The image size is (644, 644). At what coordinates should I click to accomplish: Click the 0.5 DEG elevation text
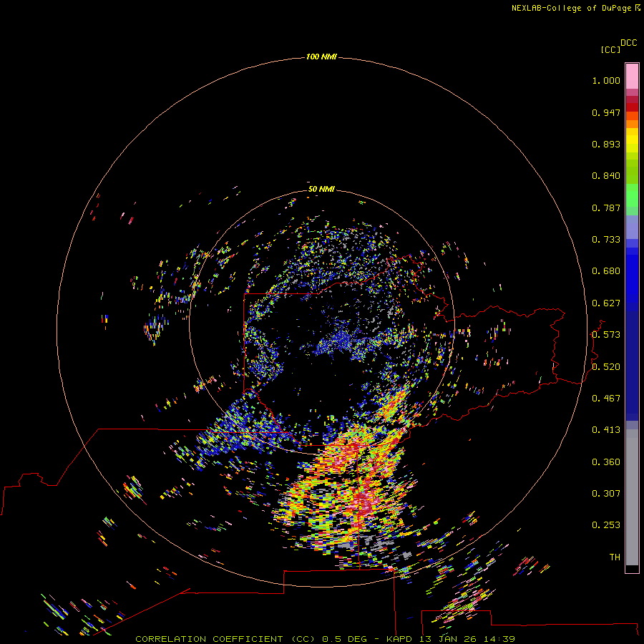[343, 639]
